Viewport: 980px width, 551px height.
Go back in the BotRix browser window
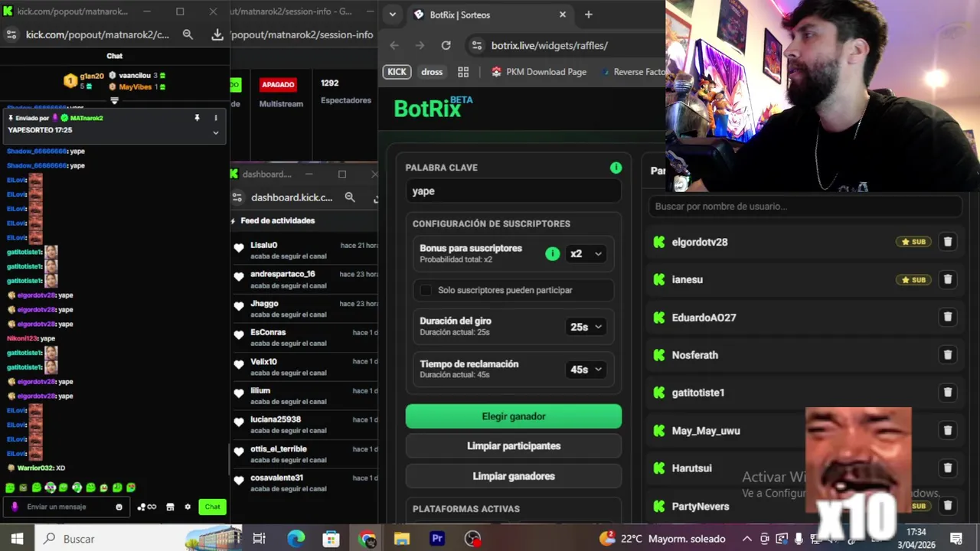pos(394,45)
